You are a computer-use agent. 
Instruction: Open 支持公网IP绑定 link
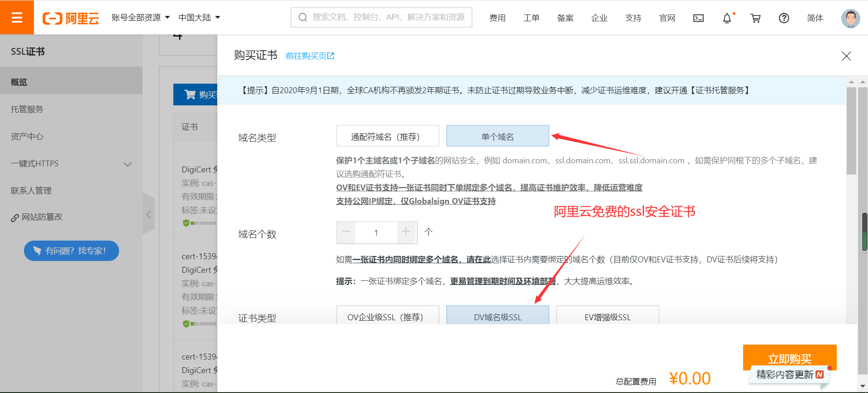click(x=416, y=201)
